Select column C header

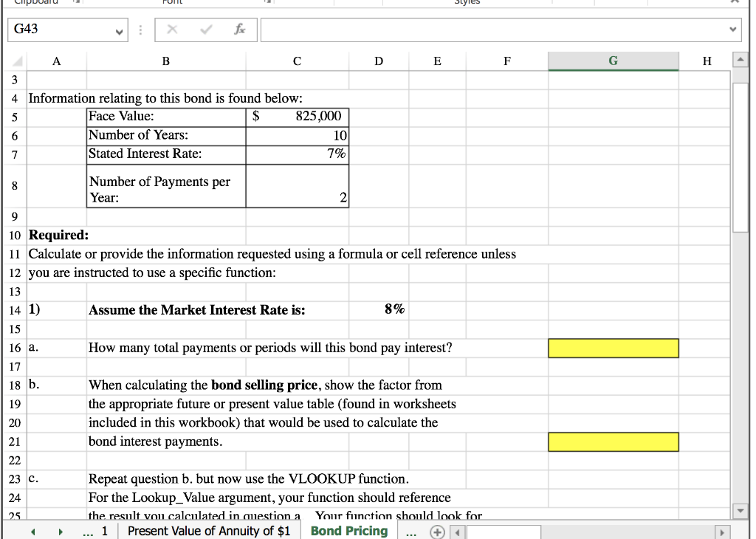[297, 61]
